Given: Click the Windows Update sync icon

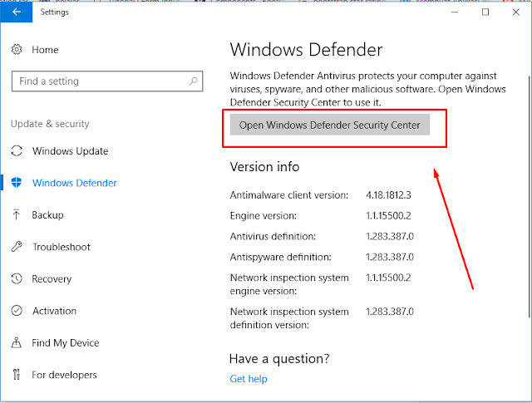Looking at the screenshot, I should [17, 150].
